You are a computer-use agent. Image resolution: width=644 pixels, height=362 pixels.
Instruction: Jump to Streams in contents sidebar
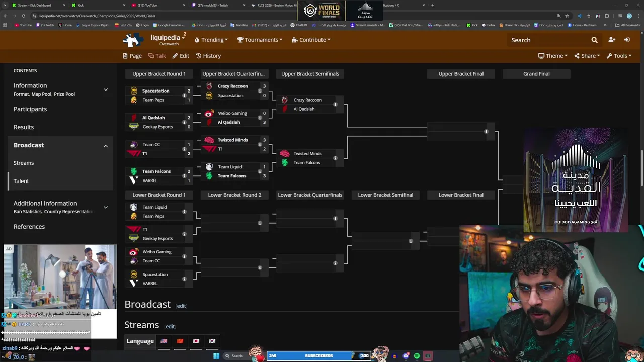click(24, 163)
